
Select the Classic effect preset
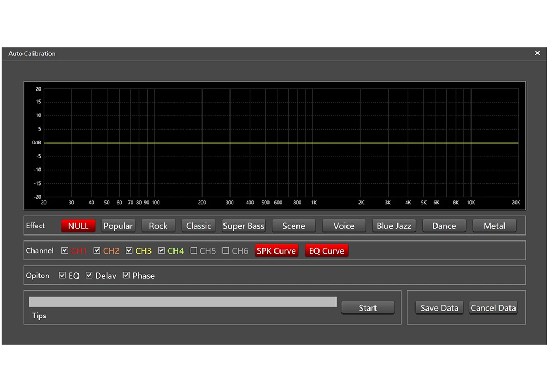198,226
